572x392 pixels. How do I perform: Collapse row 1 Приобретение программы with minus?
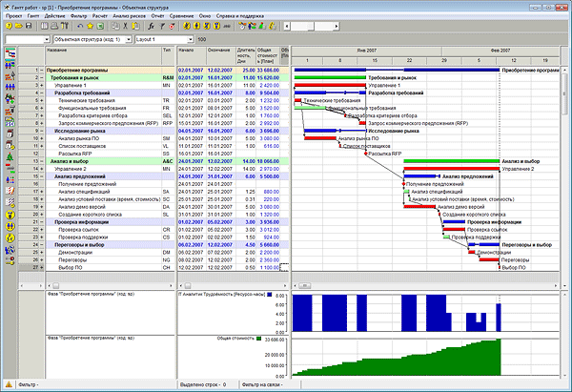coord(42,70)
